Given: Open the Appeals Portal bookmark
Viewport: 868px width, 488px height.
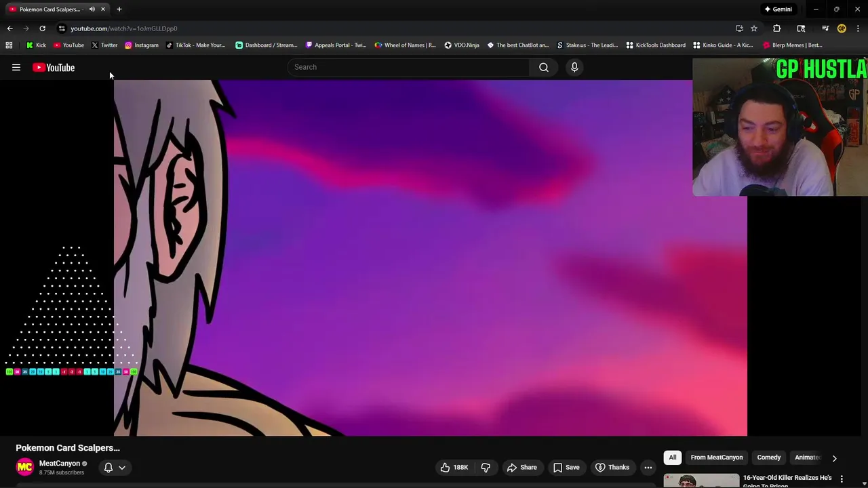Looking at the screenshot, I should click(x=336, y=45).
